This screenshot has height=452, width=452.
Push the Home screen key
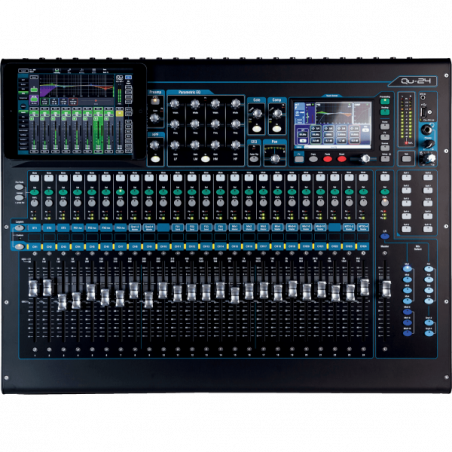click(x=385, y=126)
